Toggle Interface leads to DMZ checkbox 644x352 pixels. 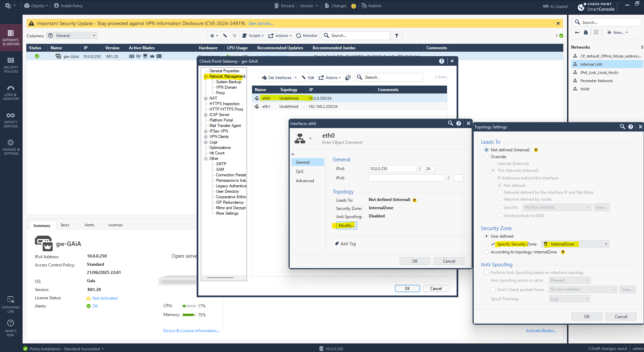pyautogui.click(x=499, y=216)
